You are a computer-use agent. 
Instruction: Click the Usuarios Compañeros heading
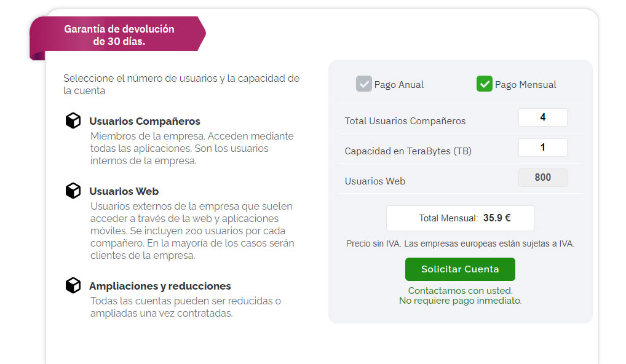coord(145,121)
